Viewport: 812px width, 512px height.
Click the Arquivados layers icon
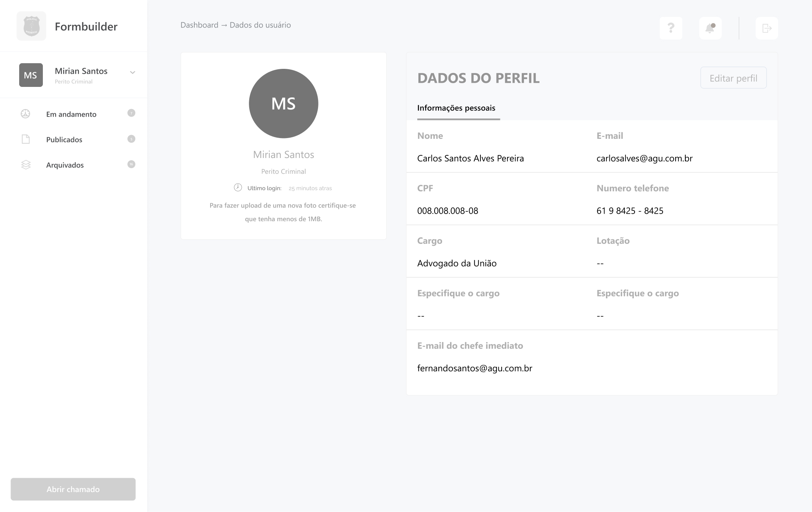(x=26, y=165)
